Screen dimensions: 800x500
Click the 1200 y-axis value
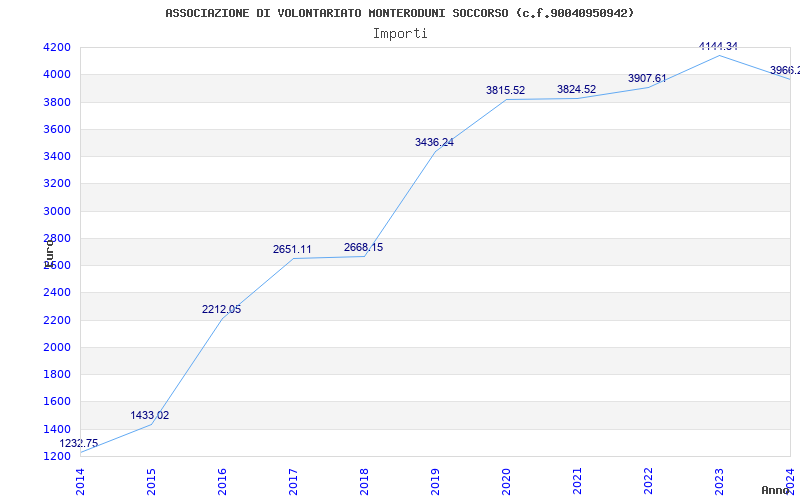coord(57,456)
